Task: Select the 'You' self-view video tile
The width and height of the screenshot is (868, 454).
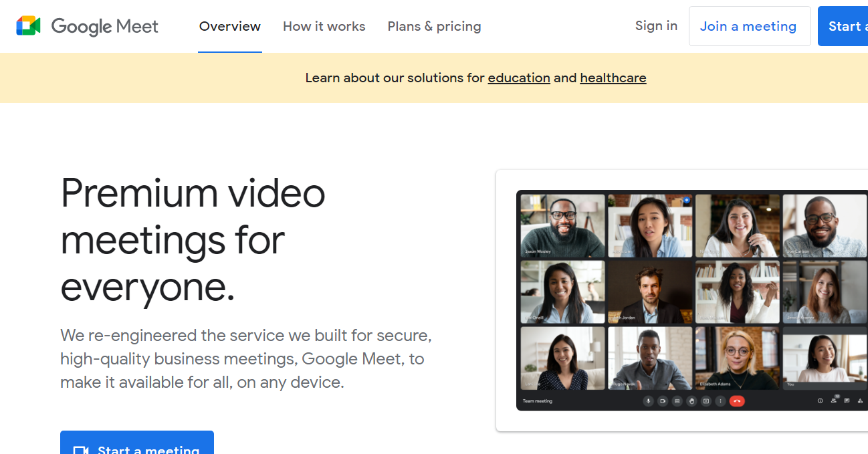Action: pos(825,358)
